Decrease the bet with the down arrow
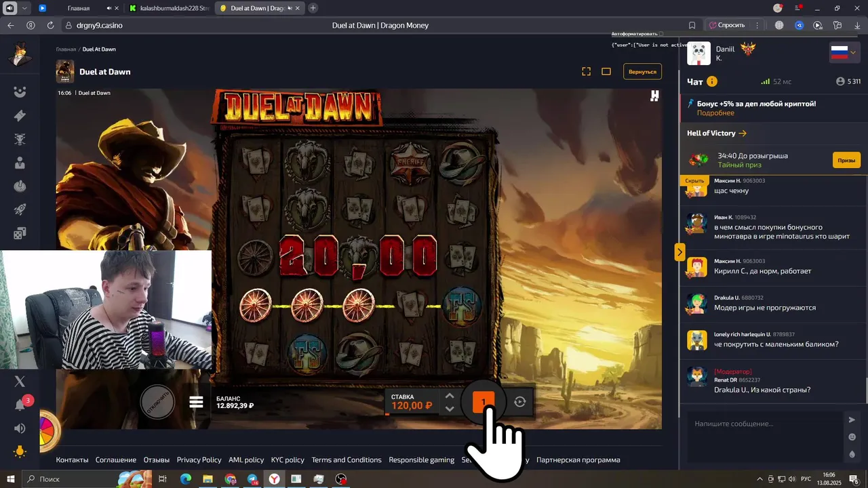 click(449, 409)
